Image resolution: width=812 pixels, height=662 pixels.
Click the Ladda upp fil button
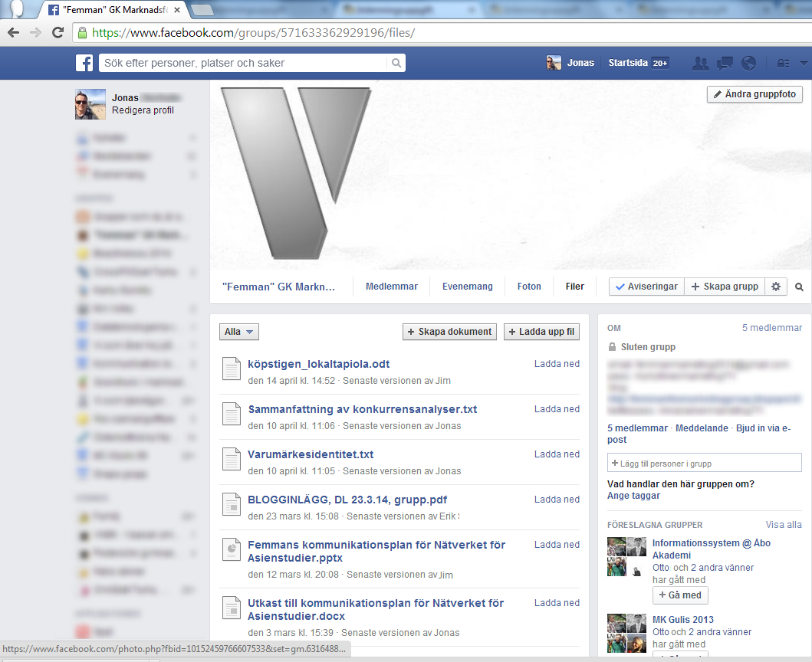[x=541, y=332]
